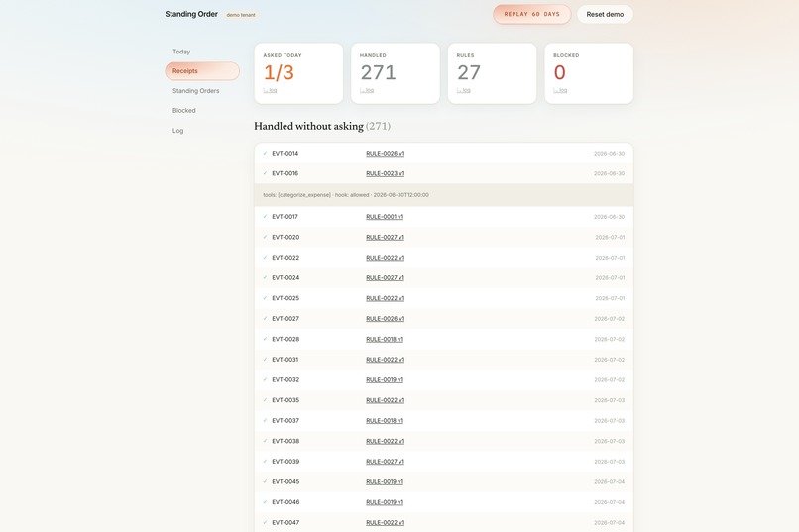This screenshot has width=799, height=532.
Task: Open RULE-0026 v1 link in EVT-0027 row
Action: [x=386, y=319]
